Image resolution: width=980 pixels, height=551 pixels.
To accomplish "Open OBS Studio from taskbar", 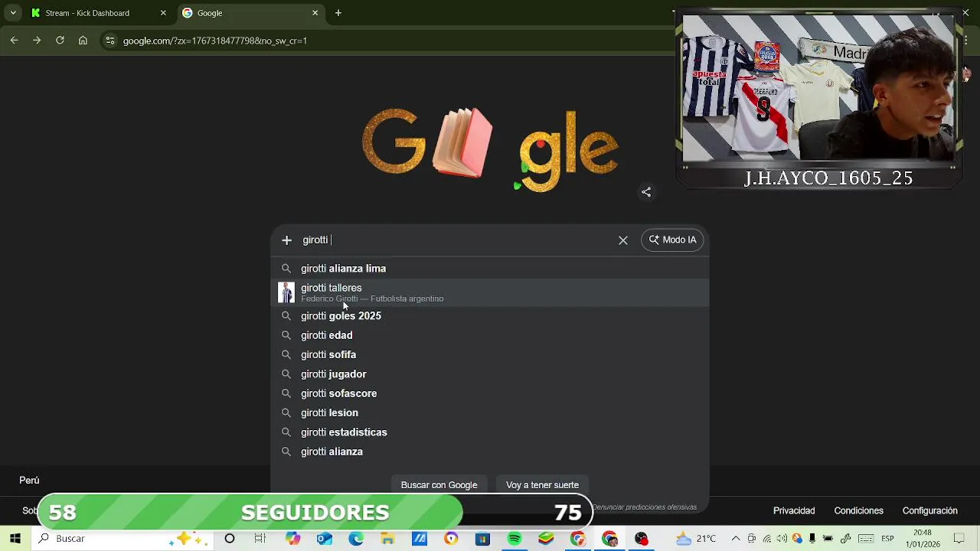I will click(642, 539).
